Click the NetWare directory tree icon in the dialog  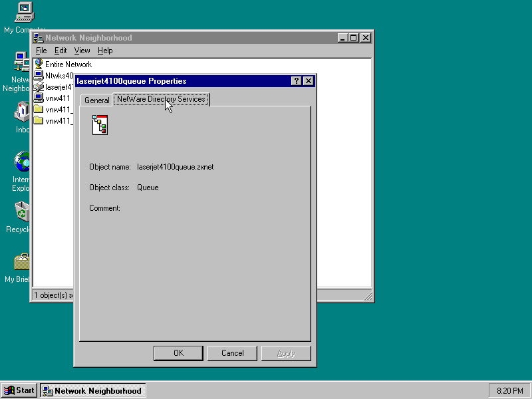[100, 125]
